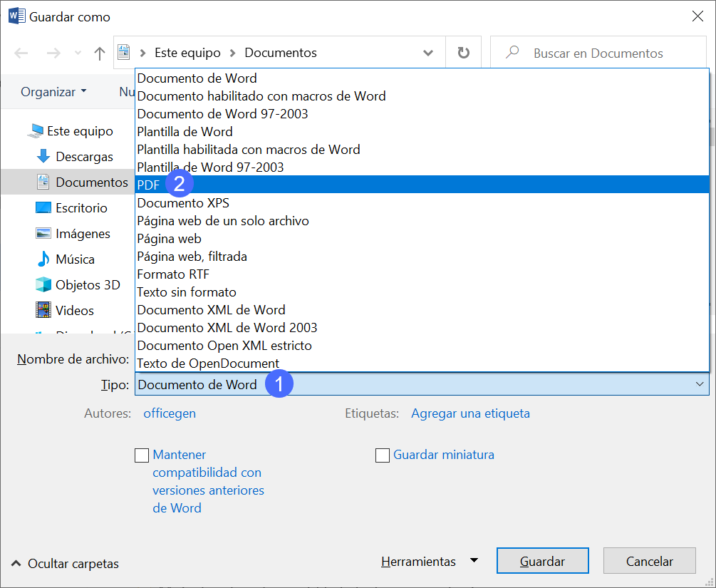Choose Plantilla de Word 97-2003 format

click(x=422, y=167)
